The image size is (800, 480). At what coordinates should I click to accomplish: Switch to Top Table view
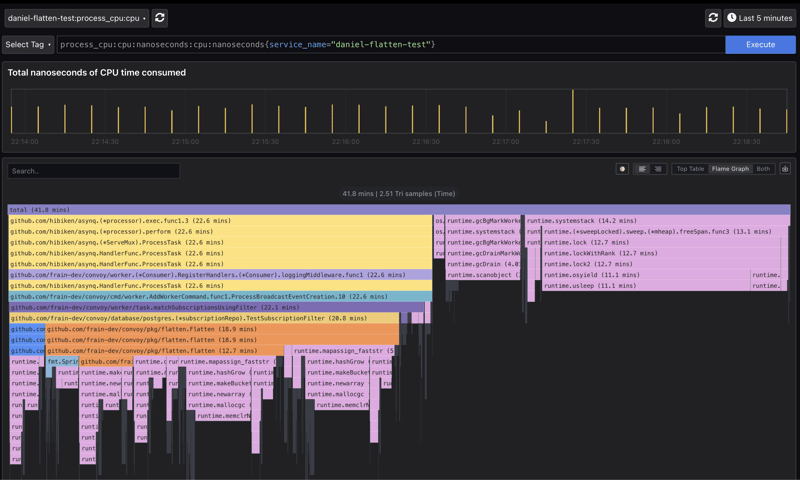coord(690,169)
